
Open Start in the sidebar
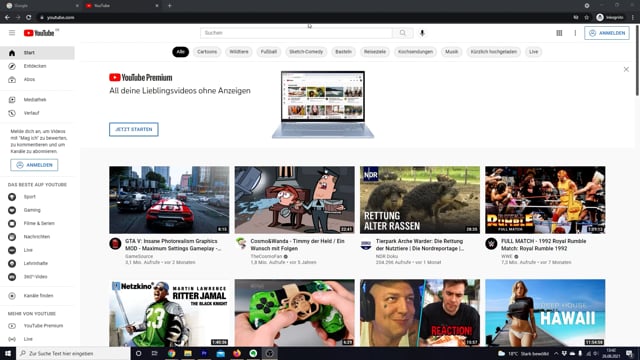[37, 53]
